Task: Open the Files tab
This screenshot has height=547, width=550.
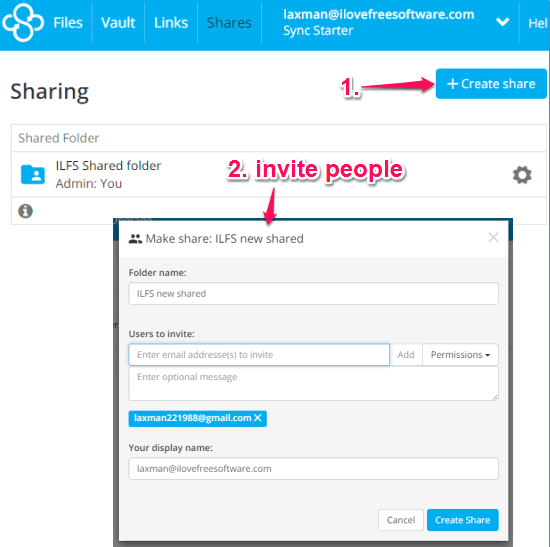Action: point(68,23)
